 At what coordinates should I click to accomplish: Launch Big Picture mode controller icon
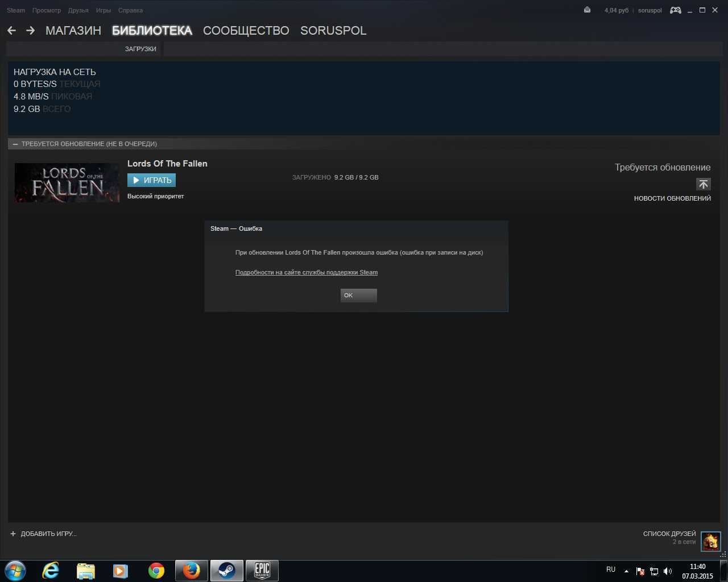(676, 10)
